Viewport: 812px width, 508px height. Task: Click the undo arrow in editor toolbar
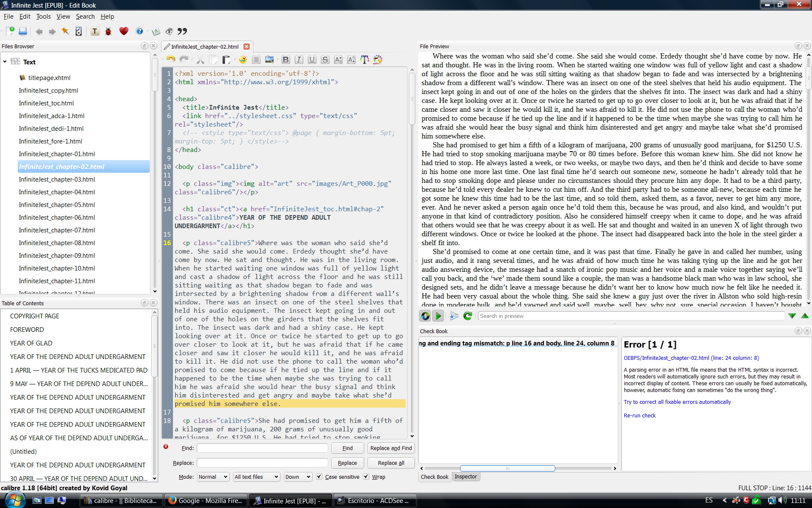coord(170,60)
